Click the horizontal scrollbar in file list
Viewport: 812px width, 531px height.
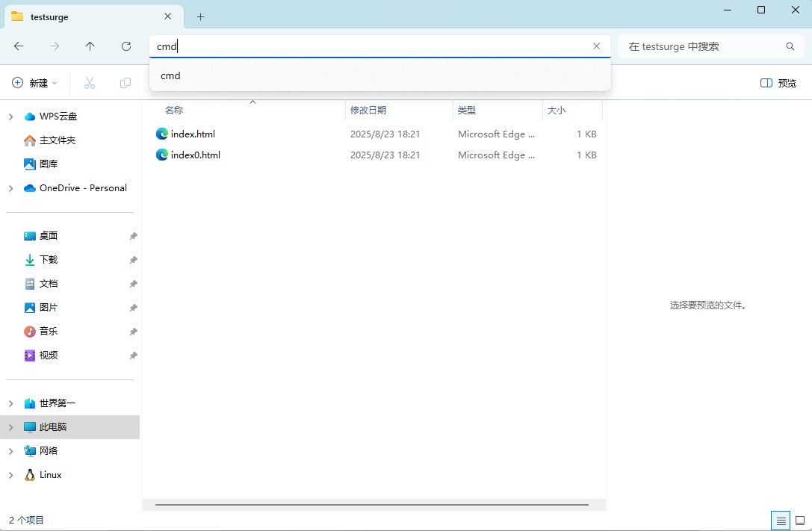(x=371, y=505)
